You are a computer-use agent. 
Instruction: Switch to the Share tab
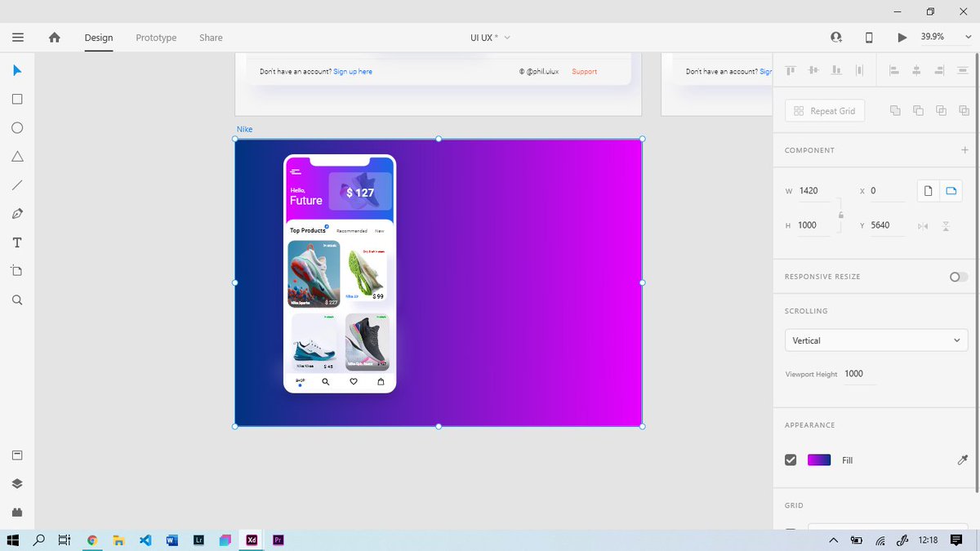point(211,38)
